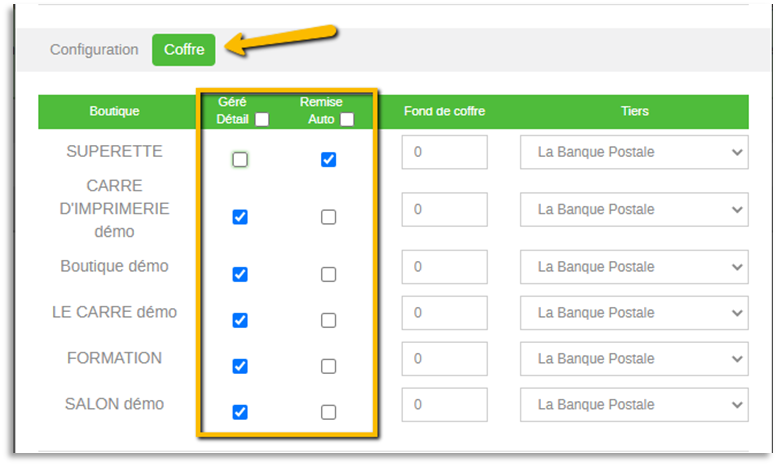
Task: Uncheck Géré Détail for CARRE D'IMPRIMERIE démo
Action: (240, 217)
